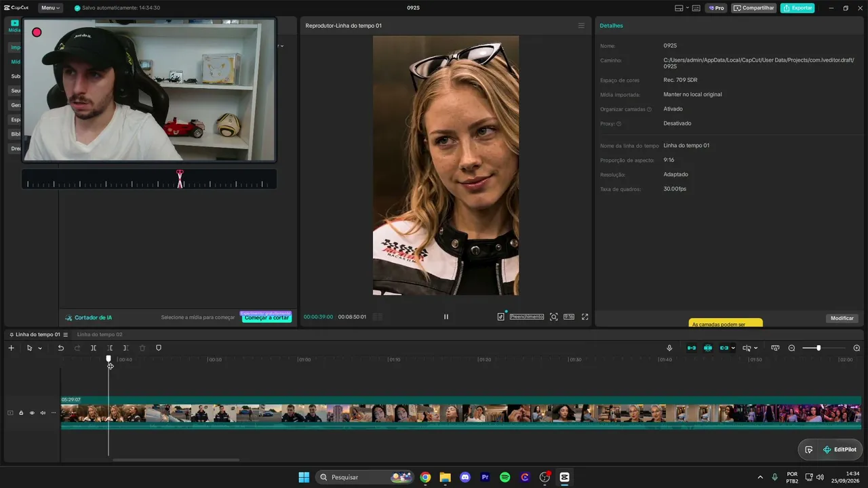This screenshot has height=488, width=868.
Task: Click the Modificar button in details panel
Action: pos(842,318)
